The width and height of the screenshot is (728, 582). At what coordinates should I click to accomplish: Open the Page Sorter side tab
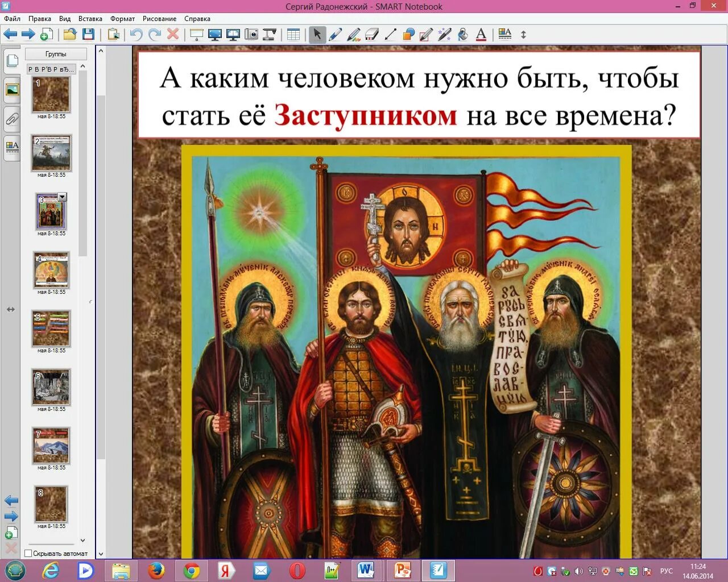(12, 61)
